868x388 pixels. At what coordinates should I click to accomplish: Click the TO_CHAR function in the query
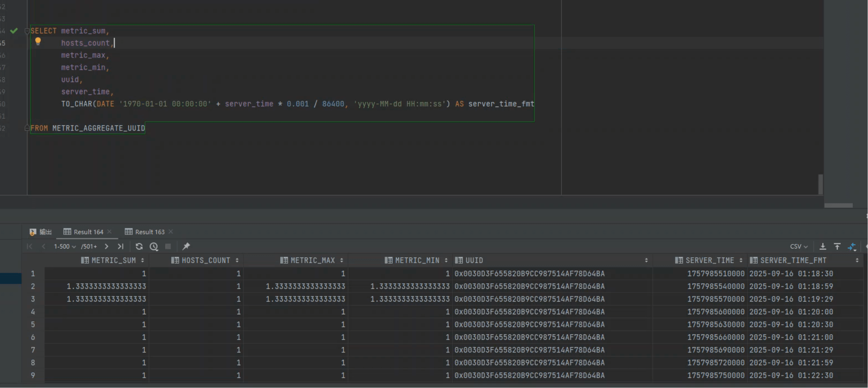tap(77, 104)
